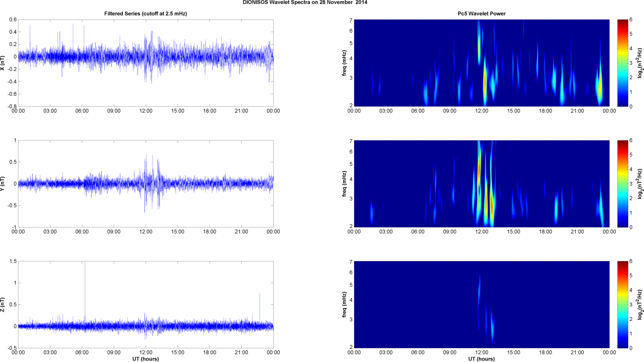This screenshot has height=362, width=644.
Task: Click "freq (mHz)" label of the Z wavelet panel
Action: pyautogui.click(x=345, y=304)
